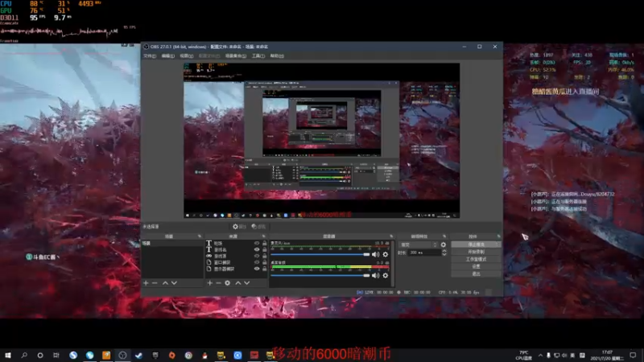The width and height of the screenshot is (644, 362).
Task: Lock the second text source
Action: 265,249
